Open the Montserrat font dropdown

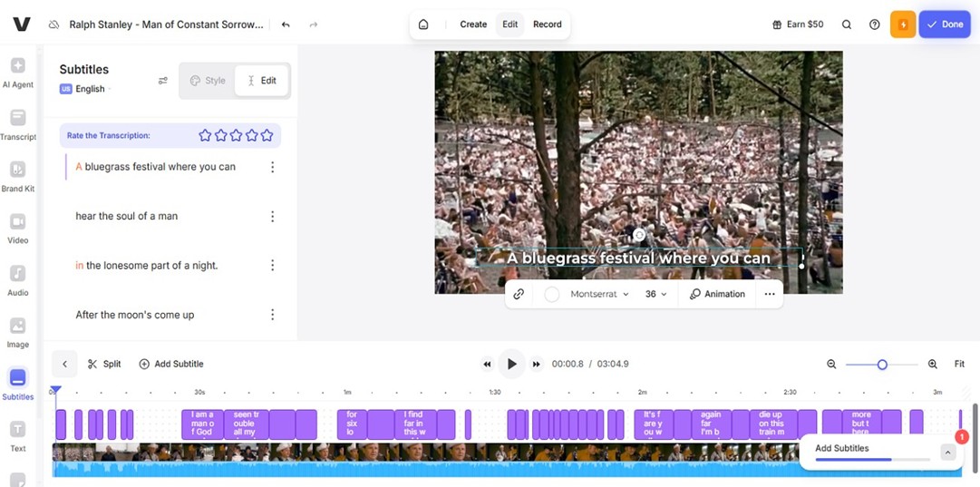(599, 294)
